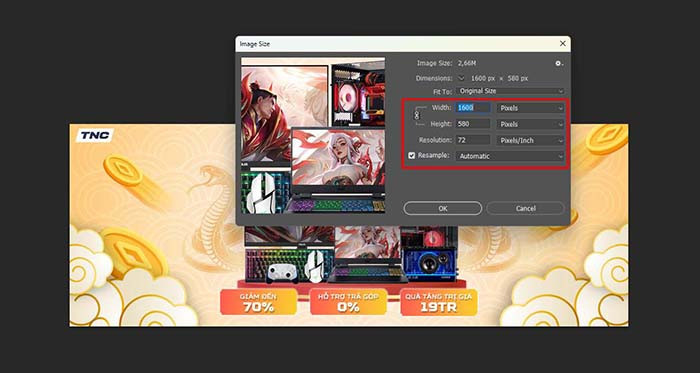Confirm with the OK button
Screen dimensions: 700x373
pos(442,208)
